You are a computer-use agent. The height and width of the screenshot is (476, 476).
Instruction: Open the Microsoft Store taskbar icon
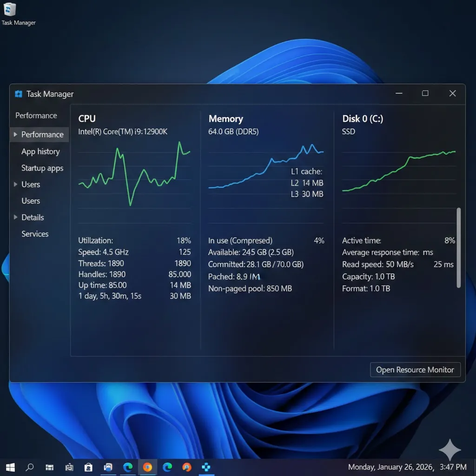(x=88, y=467)
